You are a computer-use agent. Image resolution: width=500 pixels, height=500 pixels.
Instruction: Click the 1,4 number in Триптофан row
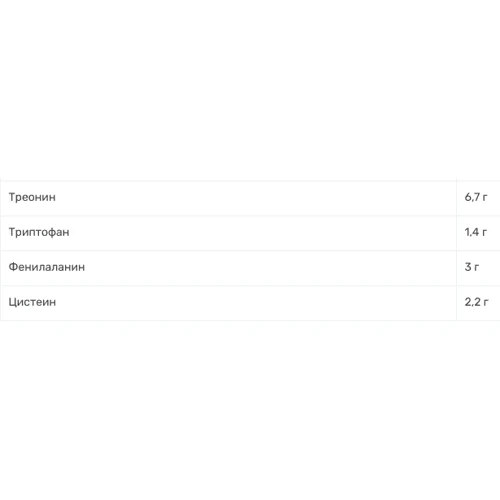coord(472,232)
